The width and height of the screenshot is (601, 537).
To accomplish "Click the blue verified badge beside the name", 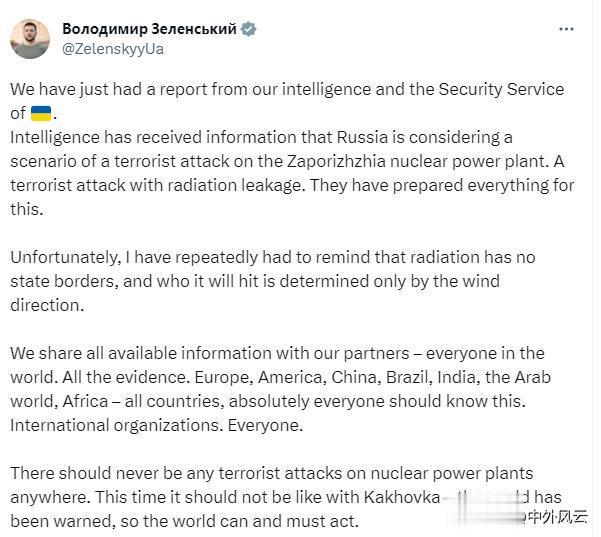I will [249, 29].
